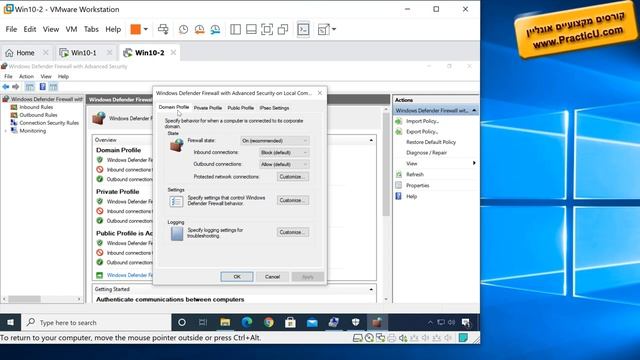Click Cancel in the firewall dialog
The width and height of the screenshot is (640, 360).
[x=272, y=277]
